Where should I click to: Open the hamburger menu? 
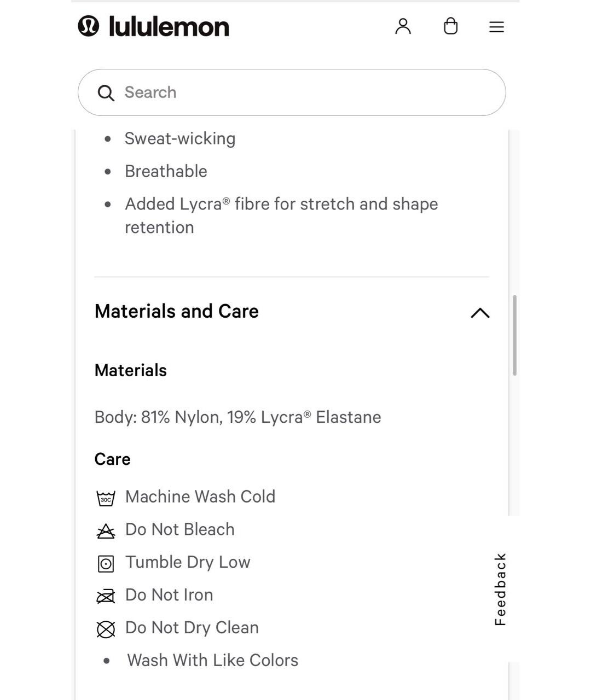(496, 27)
